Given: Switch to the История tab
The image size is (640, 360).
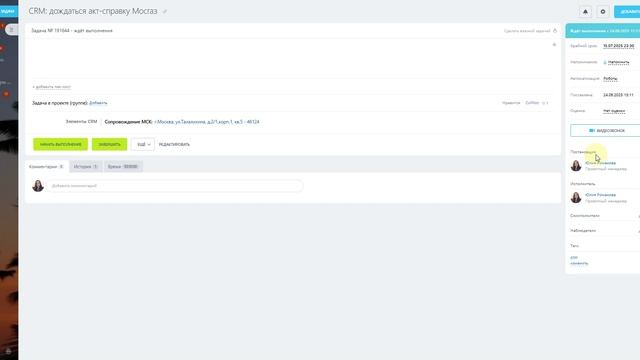Looking at the screenshot, I should [86, 167].
